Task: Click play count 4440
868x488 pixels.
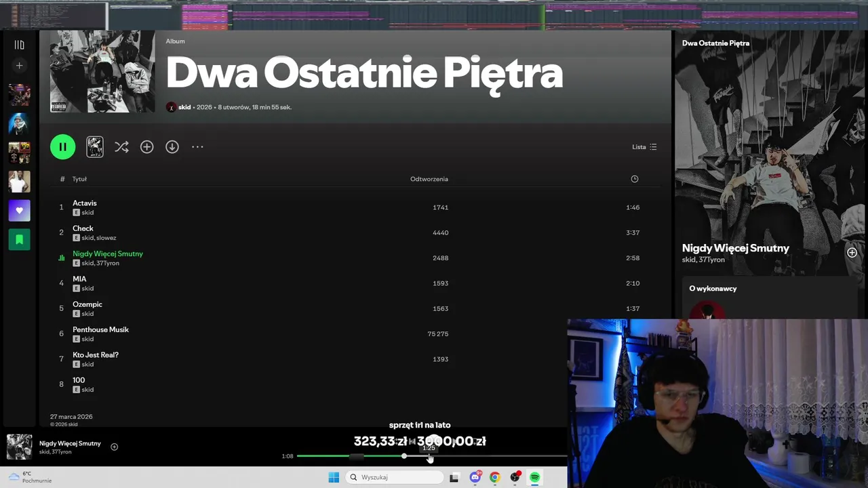Action: pyautogui.click(x=441, y=232)
